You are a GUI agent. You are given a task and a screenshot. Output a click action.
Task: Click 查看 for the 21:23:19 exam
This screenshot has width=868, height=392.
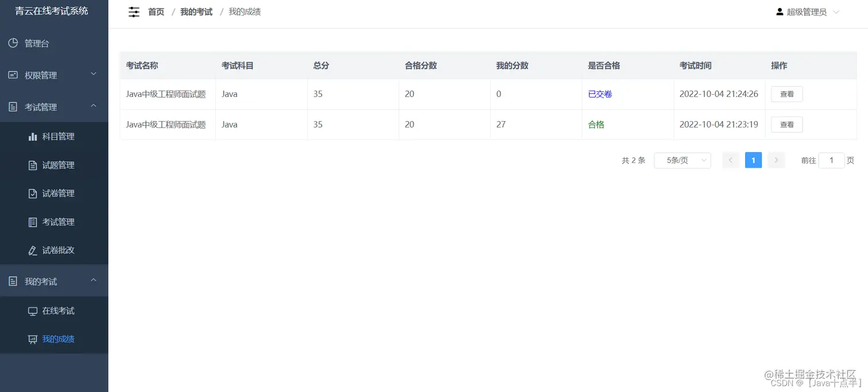click(x=786, y=125)
